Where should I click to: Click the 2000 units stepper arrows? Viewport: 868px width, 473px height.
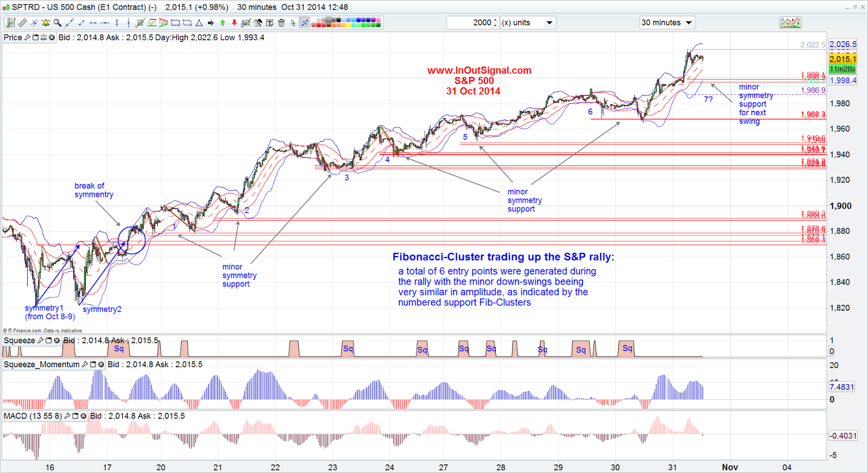[495, 23]
